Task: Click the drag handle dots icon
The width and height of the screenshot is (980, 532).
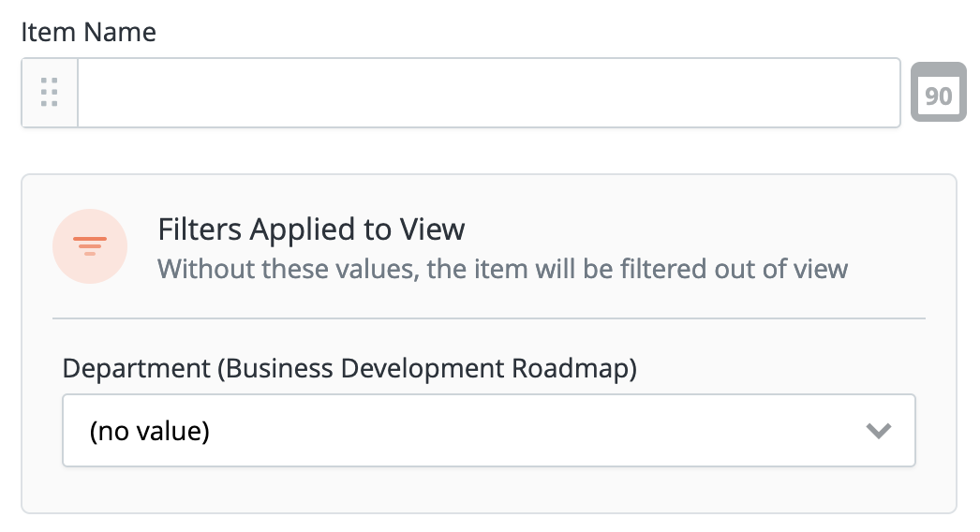Action: click(50, 93)
